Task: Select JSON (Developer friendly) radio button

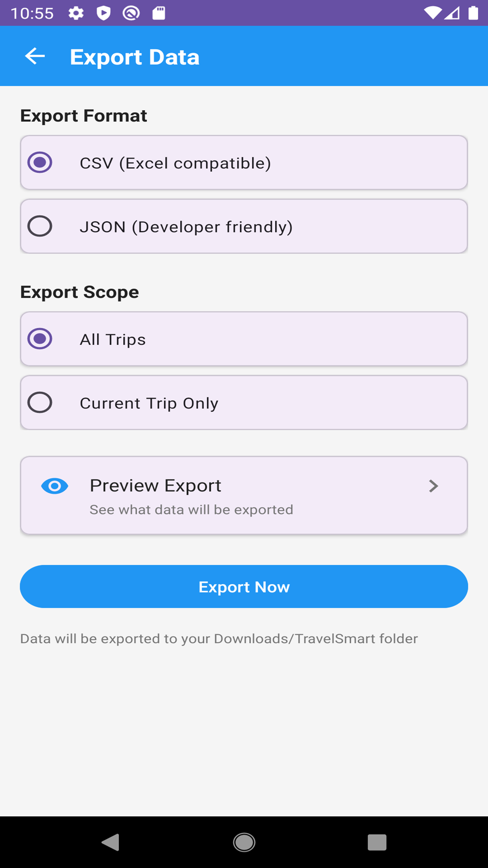Action: coord(40,226)
